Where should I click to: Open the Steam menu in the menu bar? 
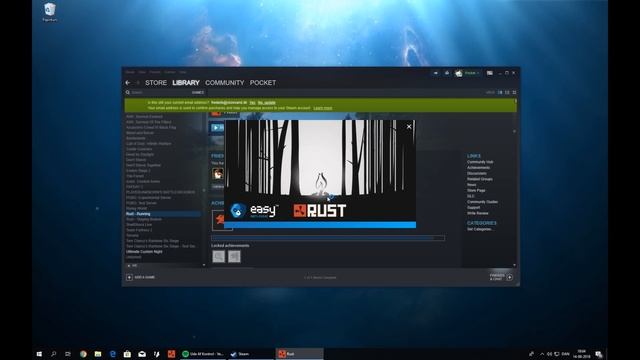(x=130, y=72)
